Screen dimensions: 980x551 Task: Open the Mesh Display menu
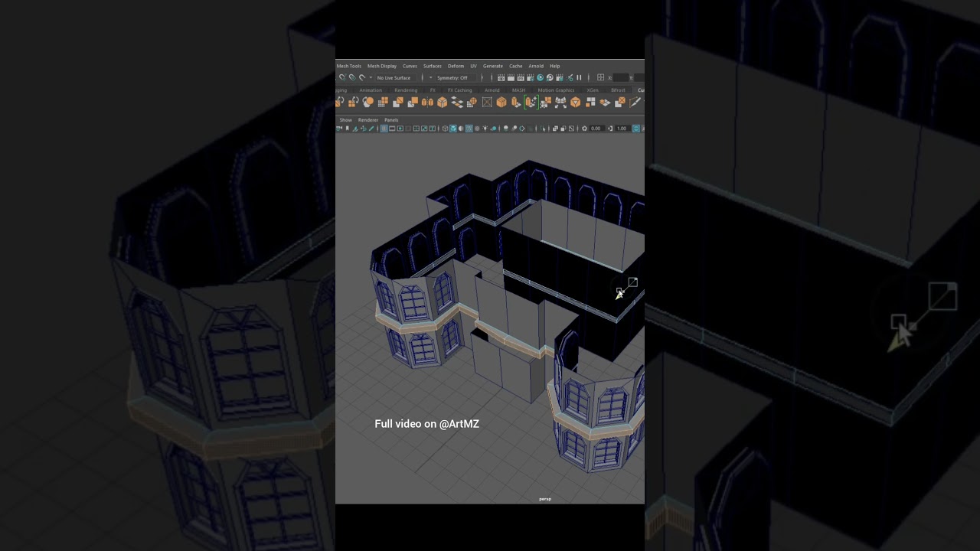(x=382, y=66)
